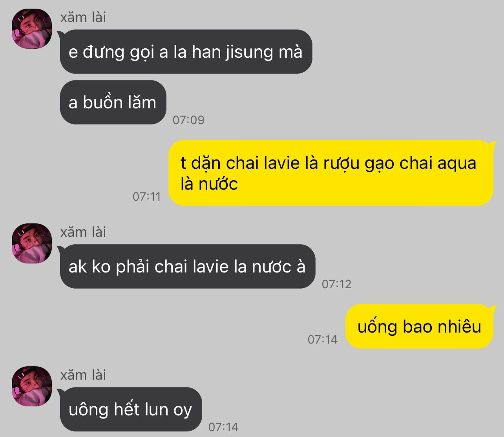Tap the top xăm lài avatar
The image size is (504, 437).
coord(32,29)
